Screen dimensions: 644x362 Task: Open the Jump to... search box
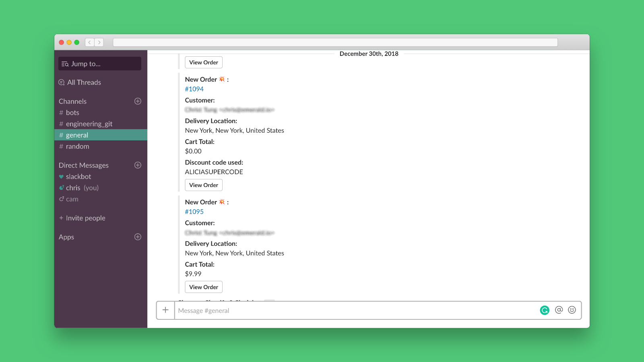[x=99, y=63]
